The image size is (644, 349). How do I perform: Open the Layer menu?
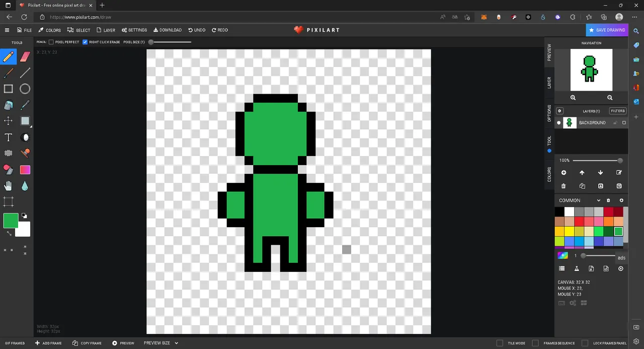pos(106,30)
